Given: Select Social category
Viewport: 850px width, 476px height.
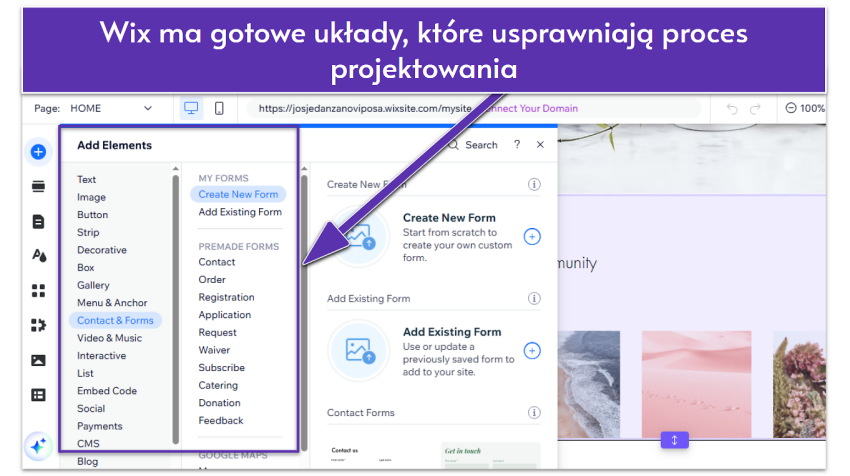Looking at the screenshot, I should 91,408.
